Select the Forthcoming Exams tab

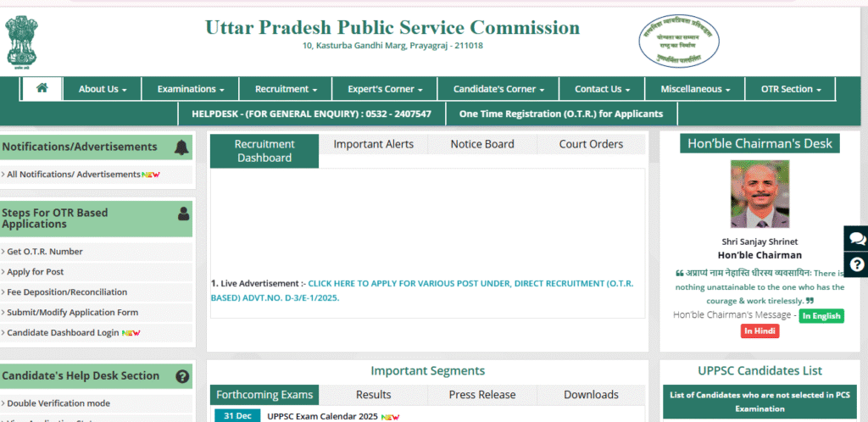pyautogui.click(x=264, y=395)
